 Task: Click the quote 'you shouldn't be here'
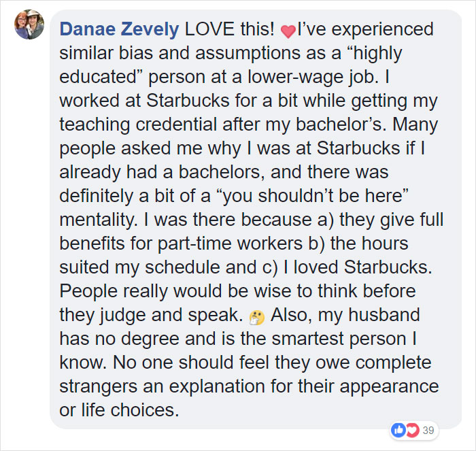312,196
